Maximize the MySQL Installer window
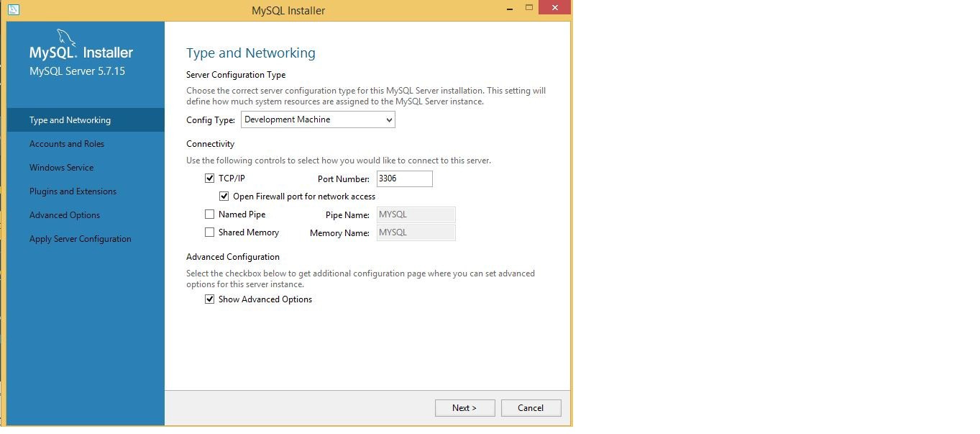The height and width of the screenshot is (434, 980). (x=529, y=8)
